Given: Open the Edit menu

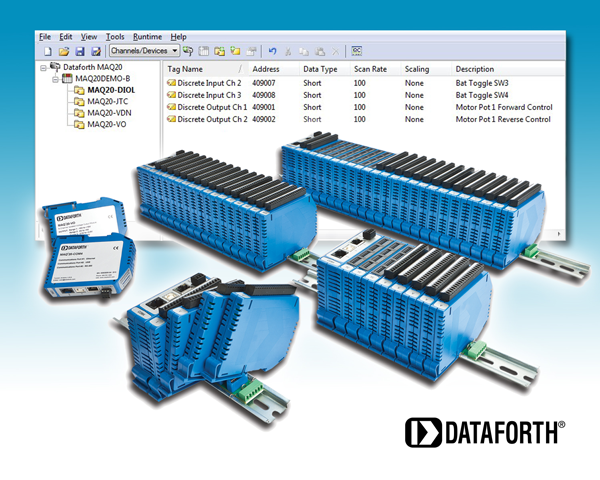Looking at the screenshot, I should point(65,37).
